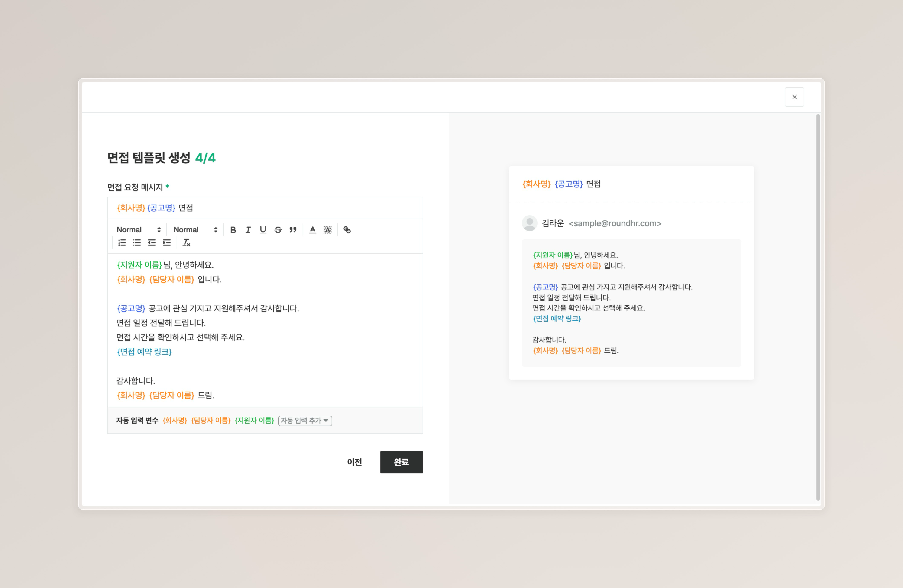The height and width of the screenshot is (588, 903).
Task: Insert the {지원자 이름} auto-input variable
Action: [254, 420]
